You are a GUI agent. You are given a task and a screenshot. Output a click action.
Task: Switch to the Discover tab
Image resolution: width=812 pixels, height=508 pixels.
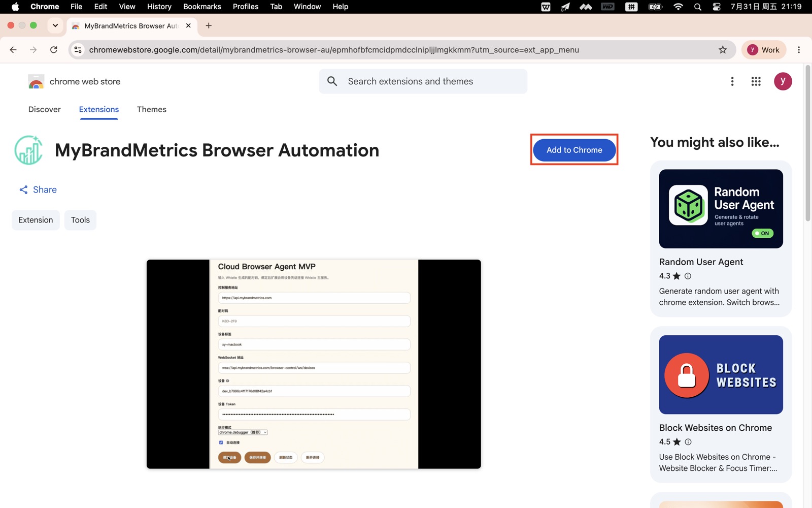click(45, 109)
